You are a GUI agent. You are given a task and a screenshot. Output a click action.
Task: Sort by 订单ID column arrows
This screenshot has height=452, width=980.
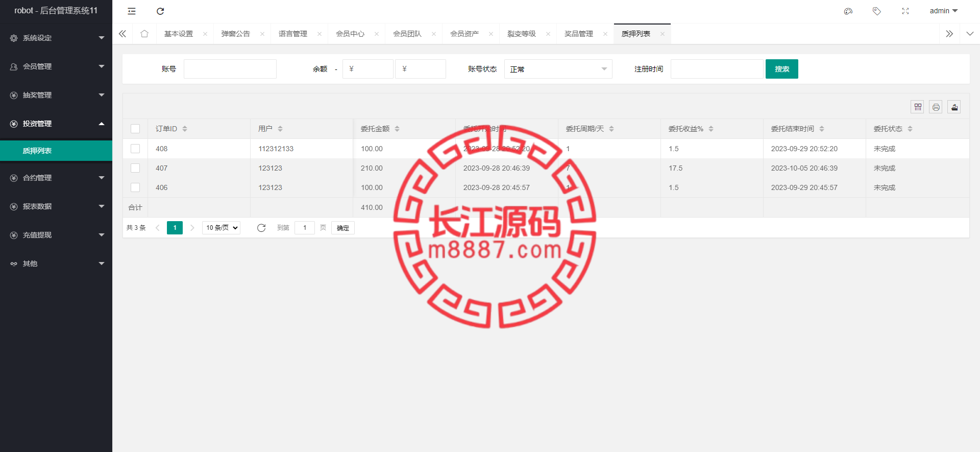tap(185, 129)
